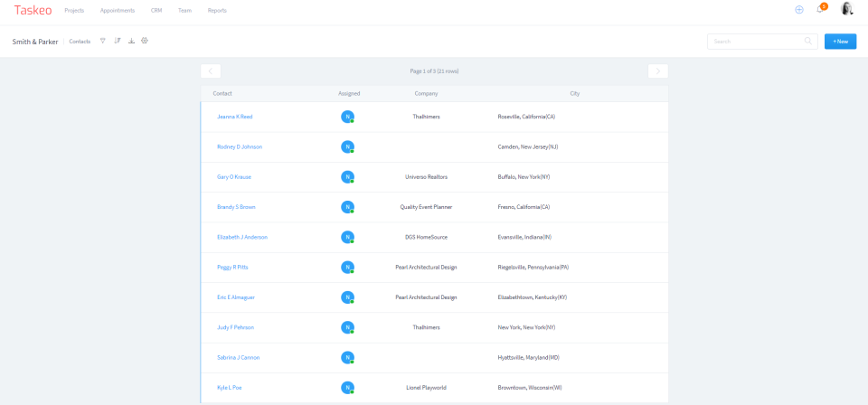Open the Reports menu
The height and width of the screenshot is (405, 868).
coord(217,11)
